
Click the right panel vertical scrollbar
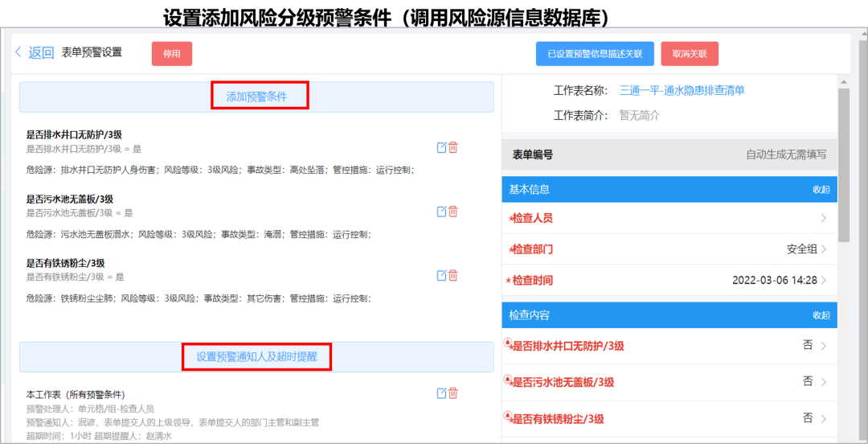coord(843,161)
